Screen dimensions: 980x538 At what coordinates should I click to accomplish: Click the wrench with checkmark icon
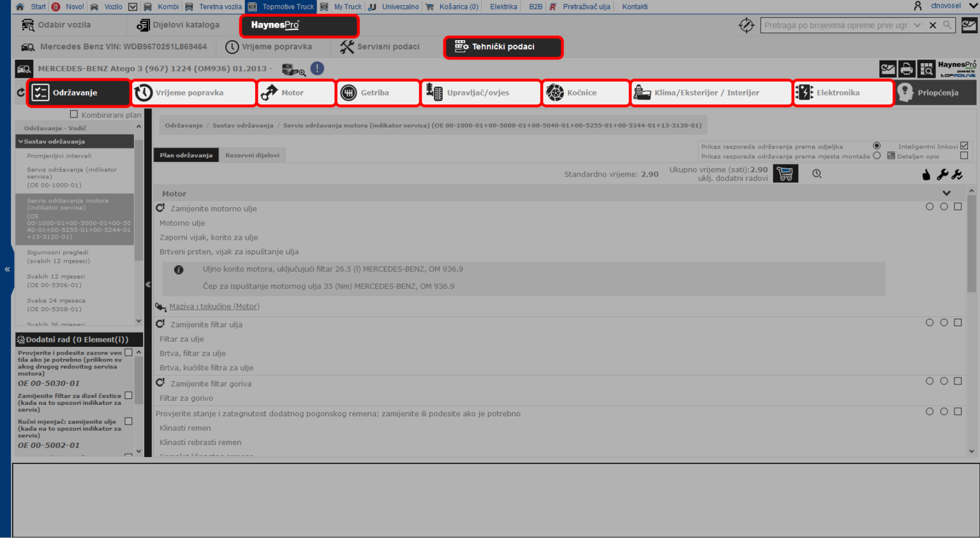pyautogui.click(x=956, y=174)
